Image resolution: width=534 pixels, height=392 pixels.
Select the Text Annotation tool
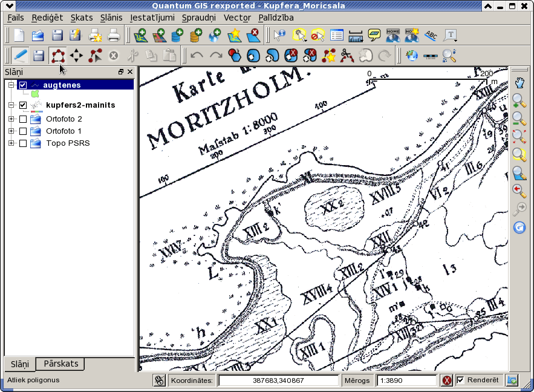pos(449,35)
